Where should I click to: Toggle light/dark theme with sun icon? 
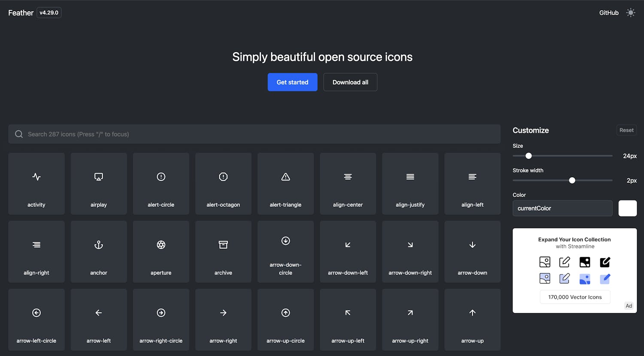630,13
